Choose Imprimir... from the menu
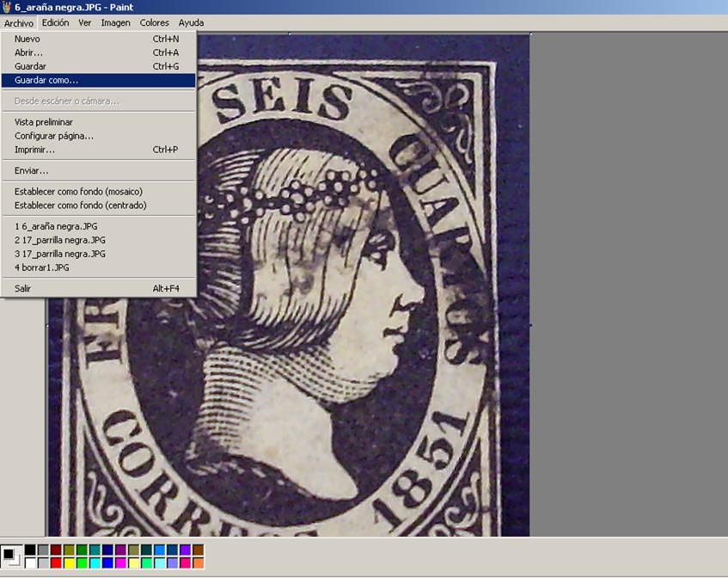This screenshot has width=728, height=578. [99, 150]
